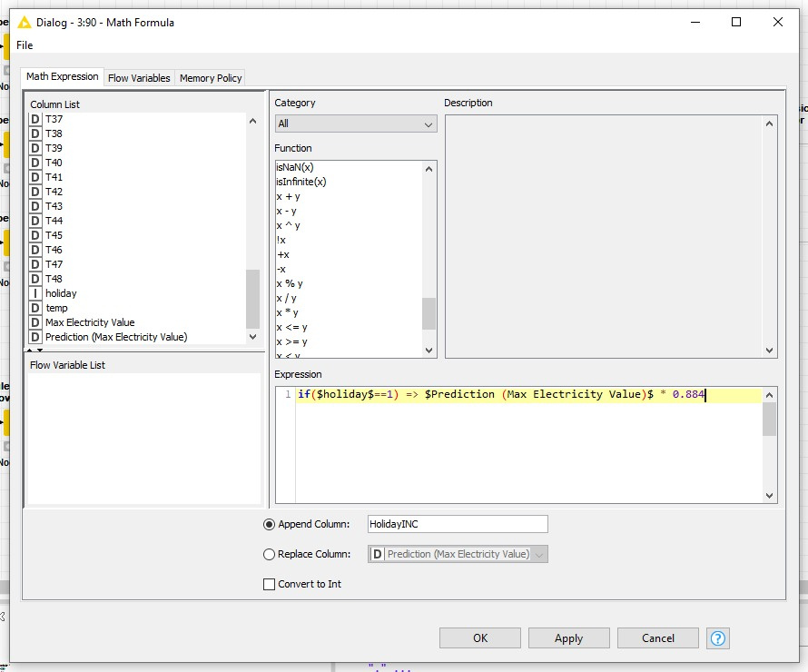The image size is (808, 672).
Task: Enable the Convert to Int checkbox
Action: point(269,584)
